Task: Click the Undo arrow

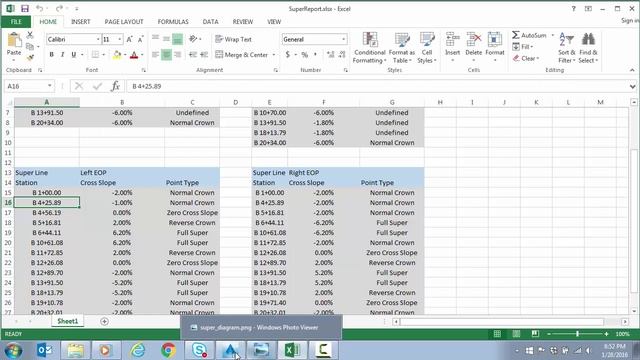Action: pyautogui.click(x=40, y=9)
